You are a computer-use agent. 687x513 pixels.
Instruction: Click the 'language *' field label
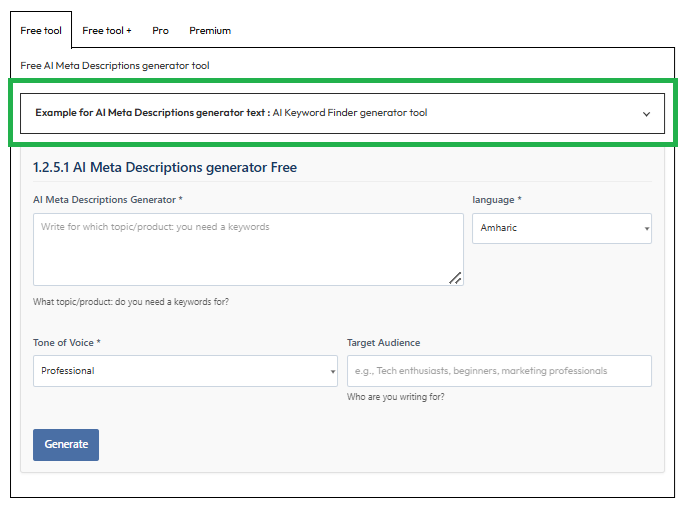497,200
